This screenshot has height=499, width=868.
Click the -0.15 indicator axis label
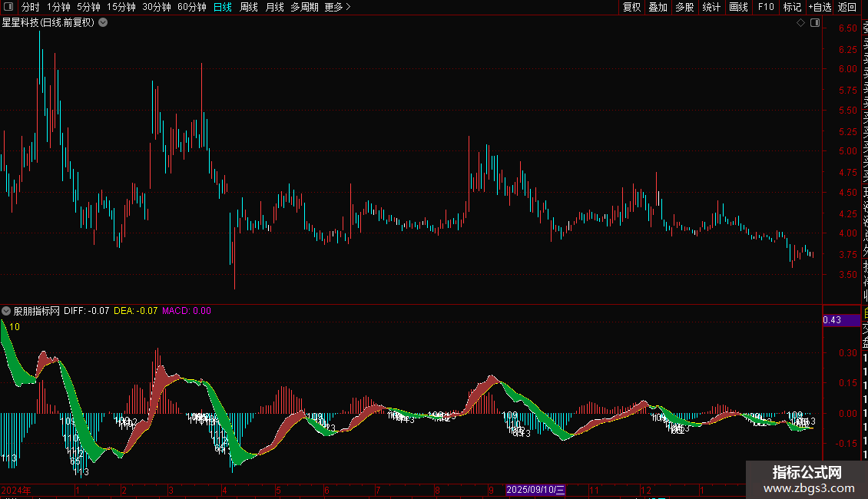[846, 444]
